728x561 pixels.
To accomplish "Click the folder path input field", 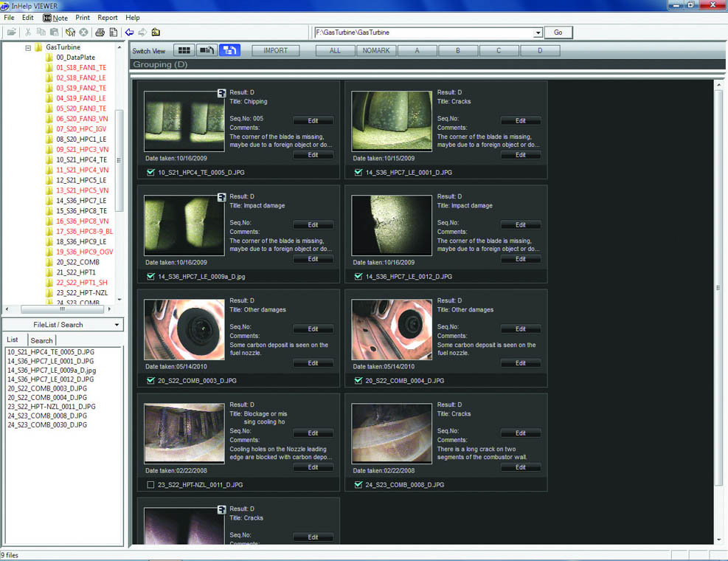I will point(424,32).
